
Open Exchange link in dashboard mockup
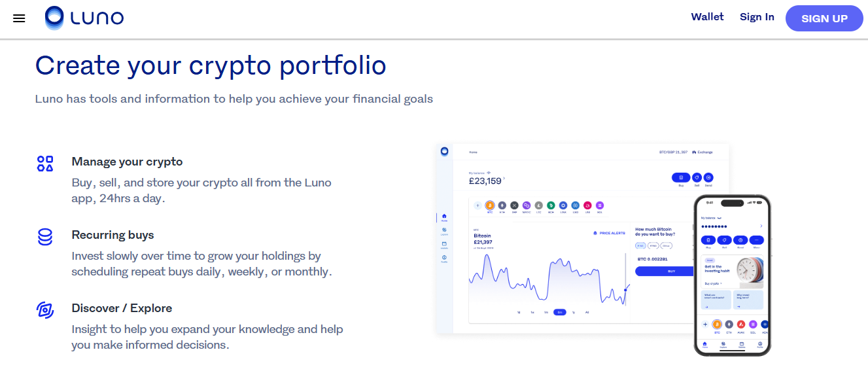tap(703, 152)
